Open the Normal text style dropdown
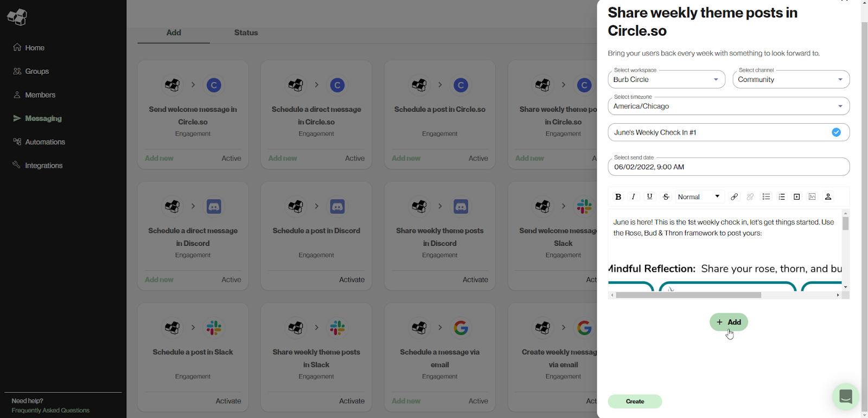The image size is (868, 418). (x=699, y=197)
